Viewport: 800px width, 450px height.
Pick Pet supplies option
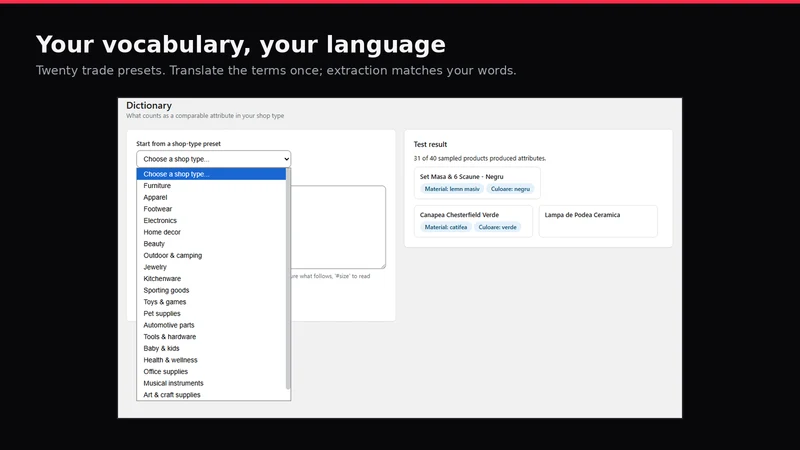tap(211, 314)
